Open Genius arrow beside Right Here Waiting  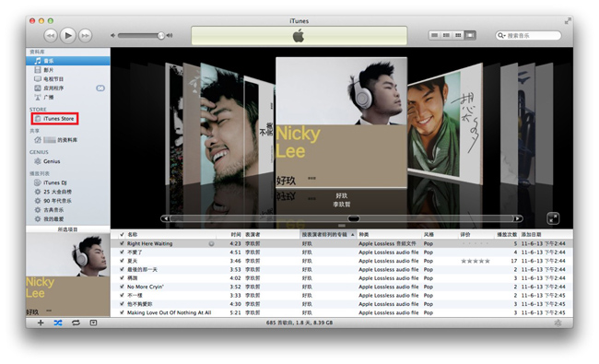point(211,243)
